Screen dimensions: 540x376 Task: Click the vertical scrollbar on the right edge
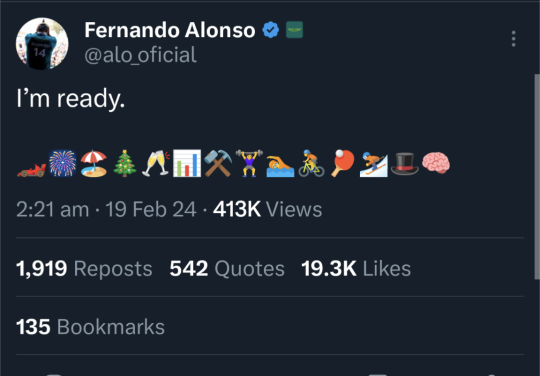tap(537, 177)
